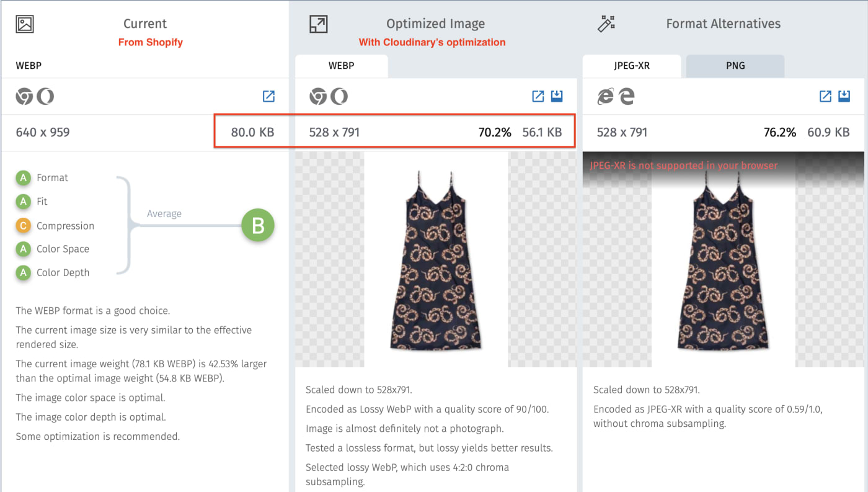868x492 pixels.
Task: Click Chrome browser icon in Optimized panel
Action: (x=318, y=96)
